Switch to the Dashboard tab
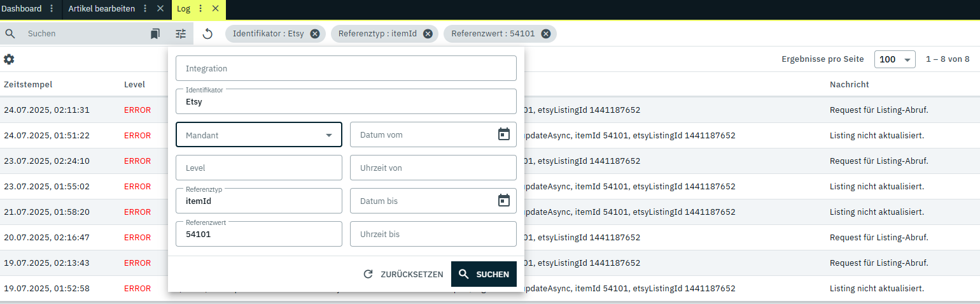 tap(22, 9)
